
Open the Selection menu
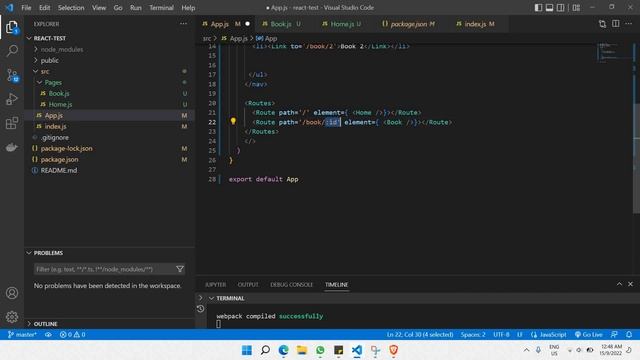(71, 7)
